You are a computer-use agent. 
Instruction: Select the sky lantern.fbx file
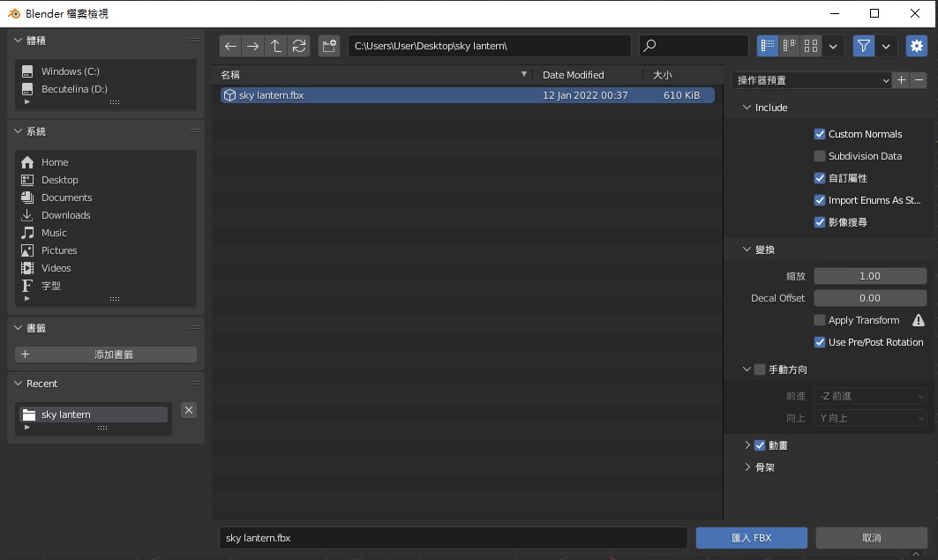(271, 95)
